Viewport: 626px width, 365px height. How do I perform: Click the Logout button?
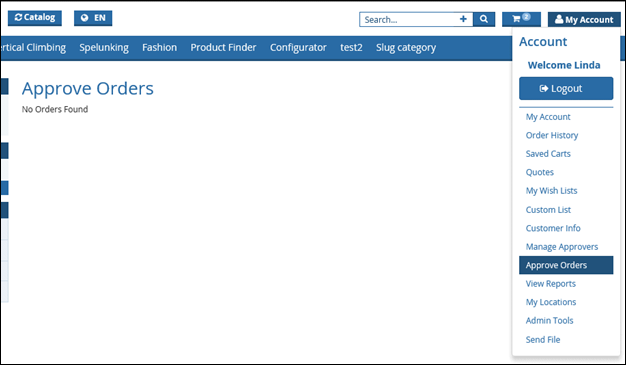click(566, 88)
